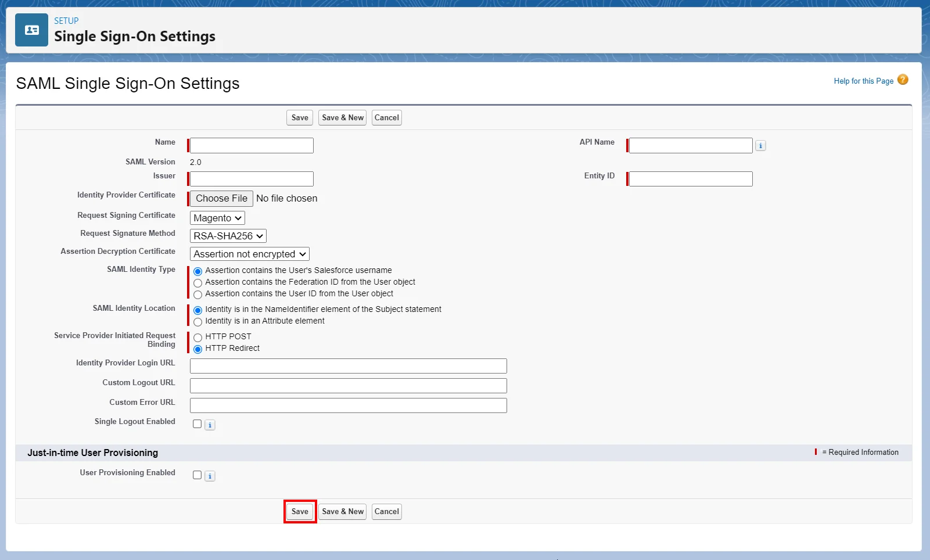Click the highlighted Save button at bottom
Viewport: 930px width, 560px height.
click(x=299, y=512)
